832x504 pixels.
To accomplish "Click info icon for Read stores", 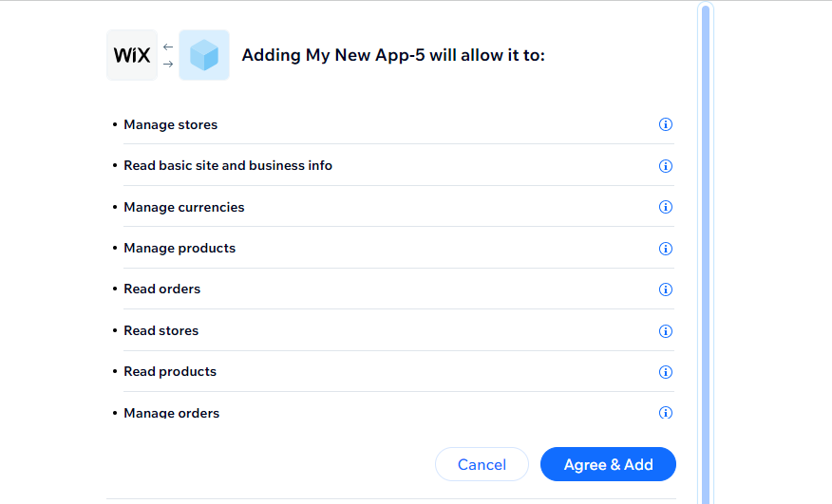I will (x=666, y=331).
